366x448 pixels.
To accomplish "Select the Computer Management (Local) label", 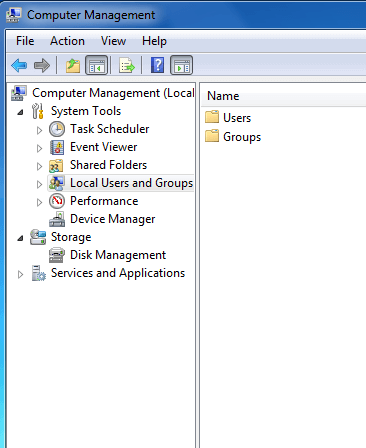I will click(113, 93).
